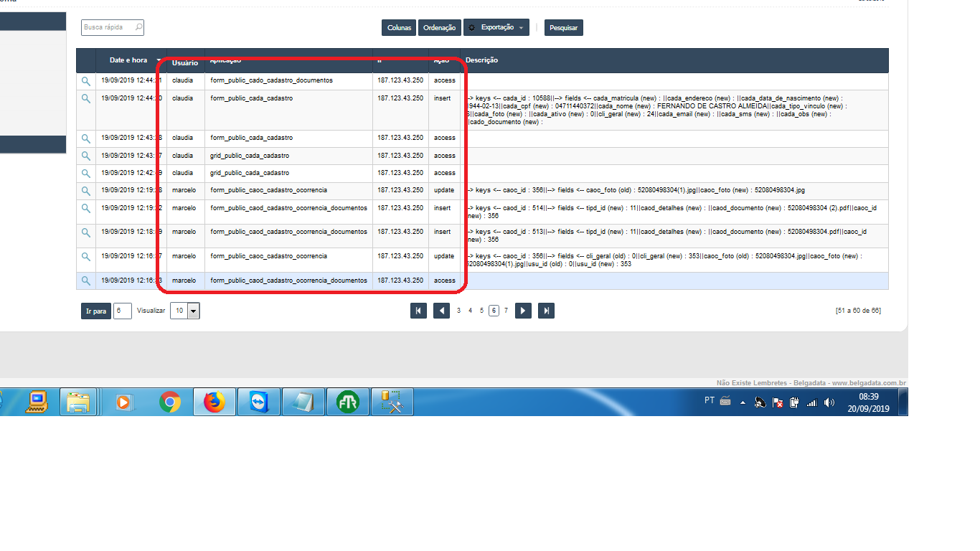The height and width of the screenshot is (551, 980).
Task: Open magnifier for marcelo's 12:18 insert row
Action: click(86, 232)
